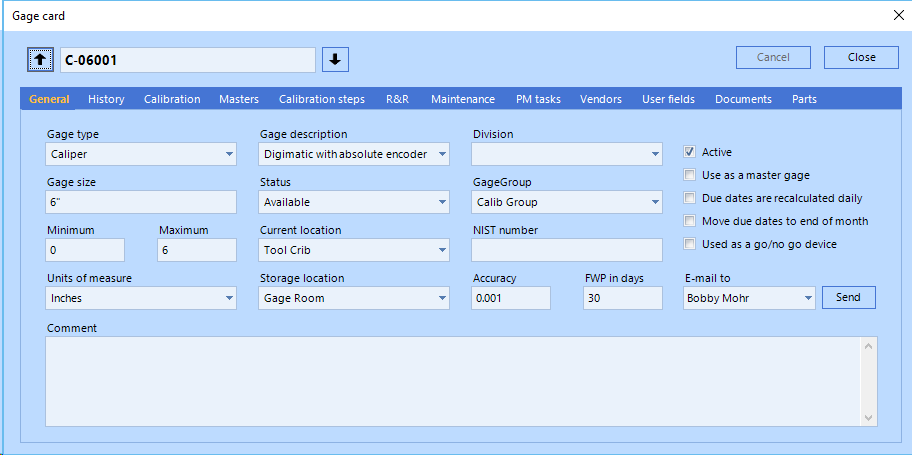Screen dimensions: 912x455
Task: Enable Use as a master gage
Action: click(x=689, y=175)
